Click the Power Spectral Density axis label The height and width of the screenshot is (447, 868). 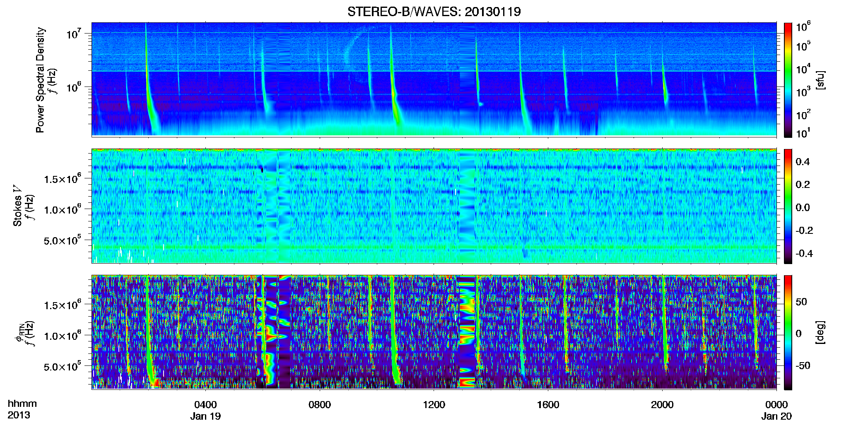point(40,80)
